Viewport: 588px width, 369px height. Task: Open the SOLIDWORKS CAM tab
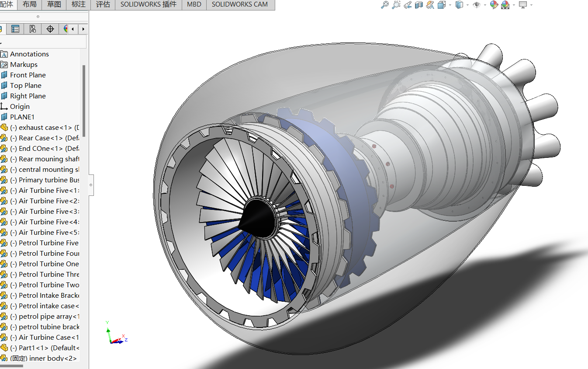[x=239, y=4]
